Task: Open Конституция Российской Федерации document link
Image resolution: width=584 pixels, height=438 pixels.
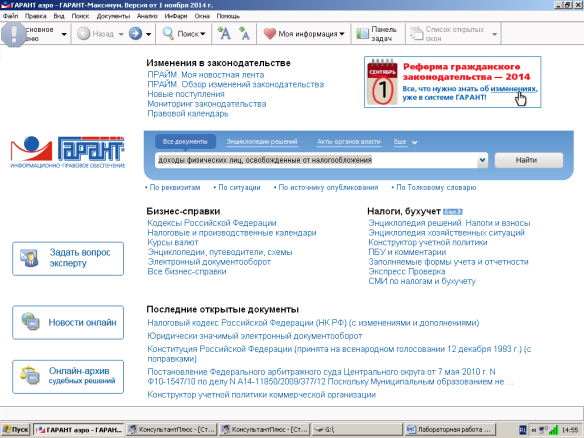Action: tap(339, 354)
